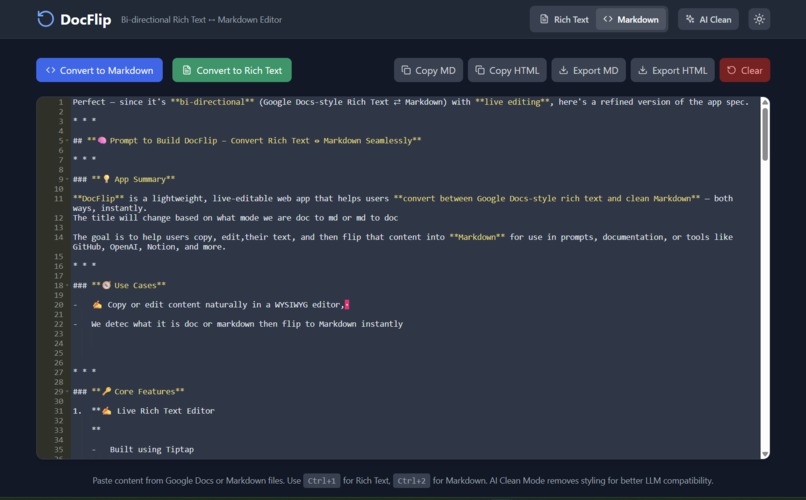This screenshot has width=806, height=500.
Task: Click the vertical scrollbar thumb
Action: pos(765,134)
